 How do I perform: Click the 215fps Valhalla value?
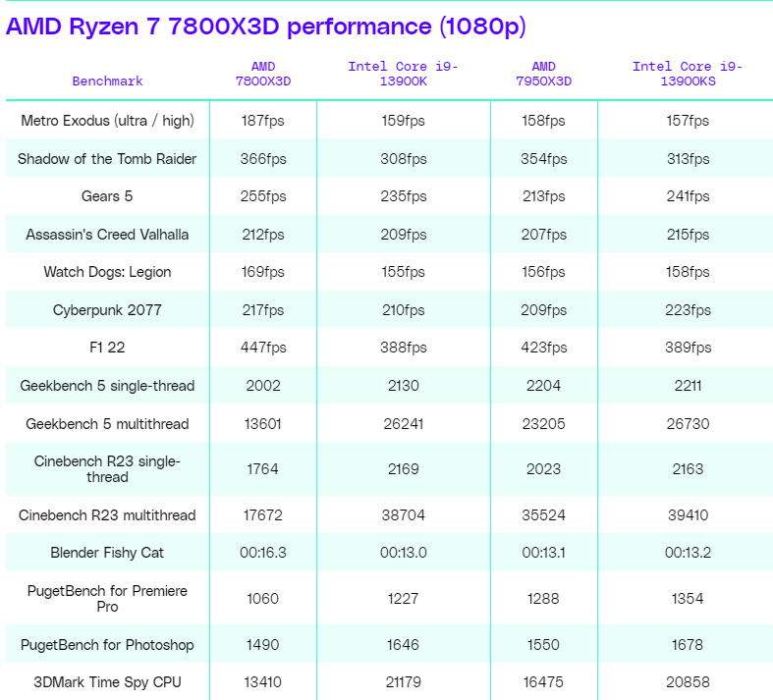coord(688,235)
